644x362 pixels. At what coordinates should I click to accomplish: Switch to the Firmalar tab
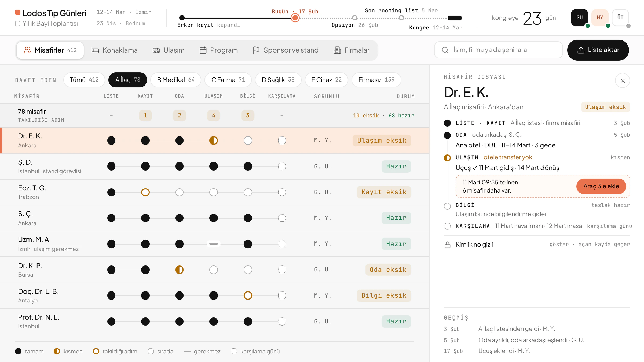coord(352,50)
